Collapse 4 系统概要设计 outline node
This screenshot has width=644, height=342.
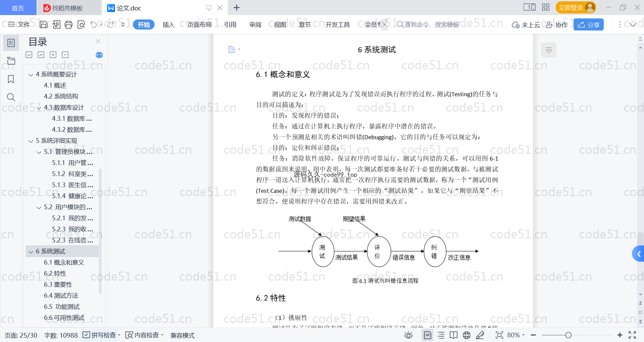[x=31, y=75]
